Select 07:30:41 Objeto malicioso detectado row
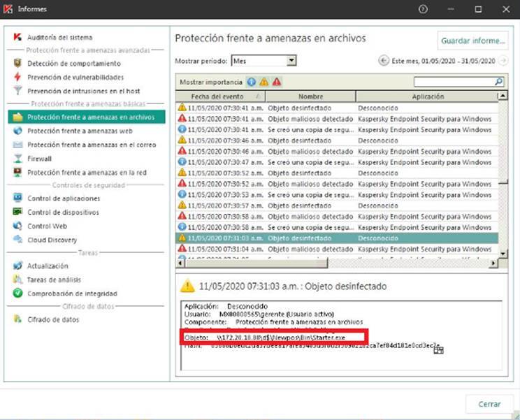This screenshot has width=520, height=420. click(x=337, y=119)
